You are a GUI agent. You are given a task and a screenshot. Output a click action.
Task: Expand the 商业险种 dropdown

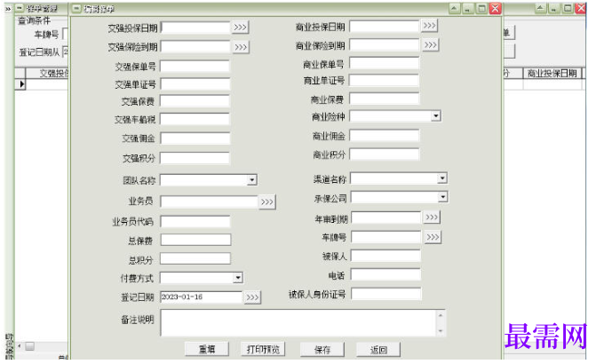[435, 116]
